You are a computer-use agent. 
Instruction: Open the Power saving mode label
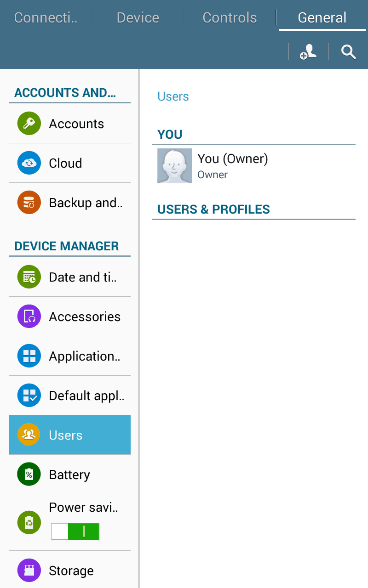click(84, 507)
